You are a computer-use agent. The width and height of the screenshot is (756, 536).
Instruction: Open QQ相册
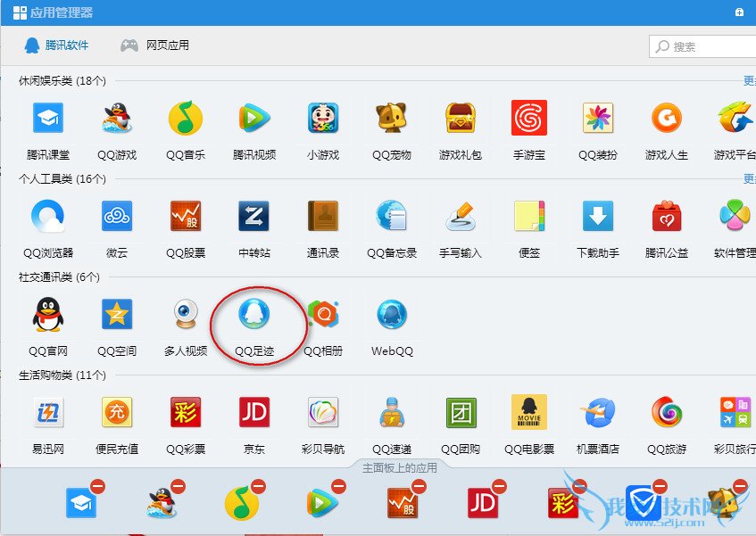[323, 315]
